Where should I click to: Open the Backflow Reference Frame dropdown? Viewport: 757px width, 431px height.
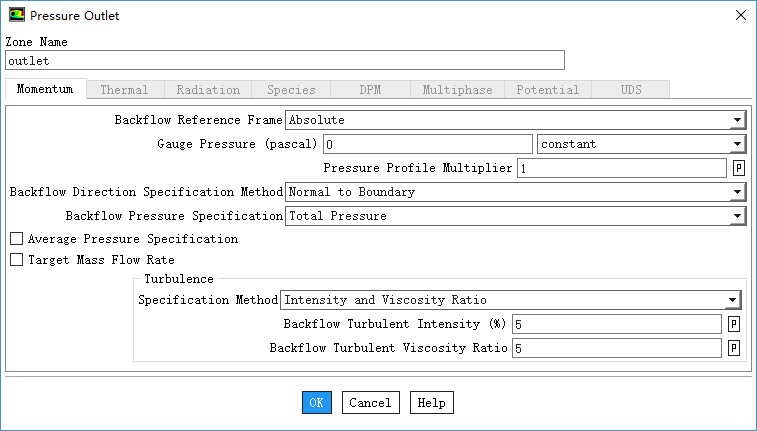point(515,120)
